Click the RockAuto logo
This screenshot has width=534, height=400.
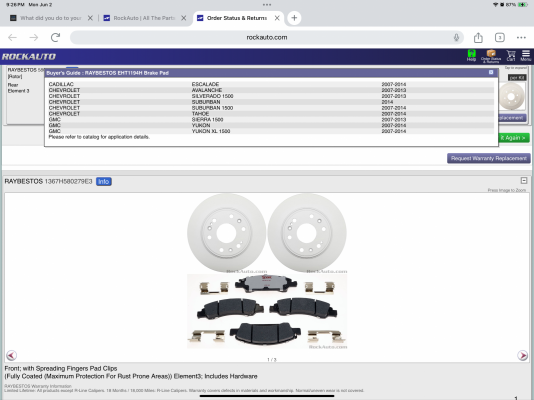29,57
